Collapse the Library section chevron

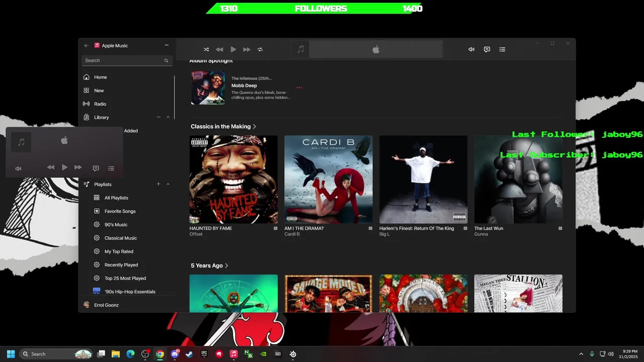click(x=168, y=117)
